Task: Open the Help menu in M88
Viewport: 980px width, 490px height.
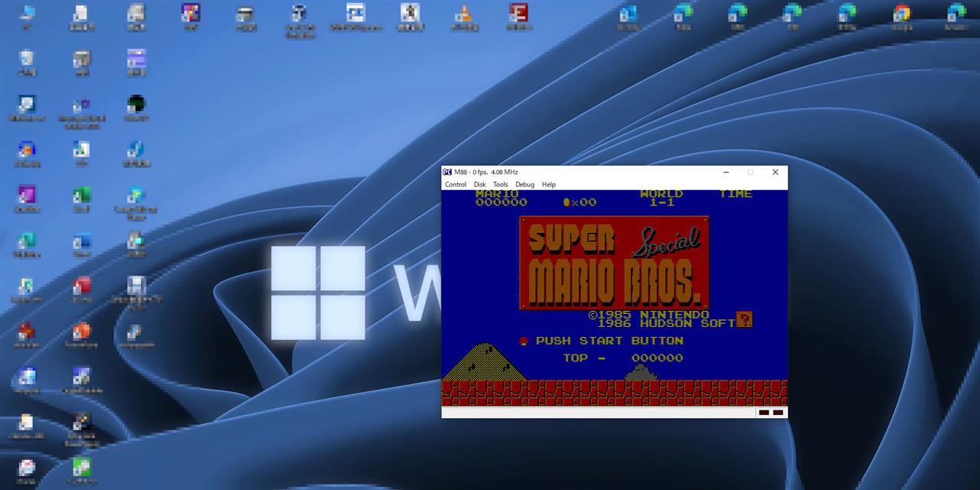Action: coord(548,185)
